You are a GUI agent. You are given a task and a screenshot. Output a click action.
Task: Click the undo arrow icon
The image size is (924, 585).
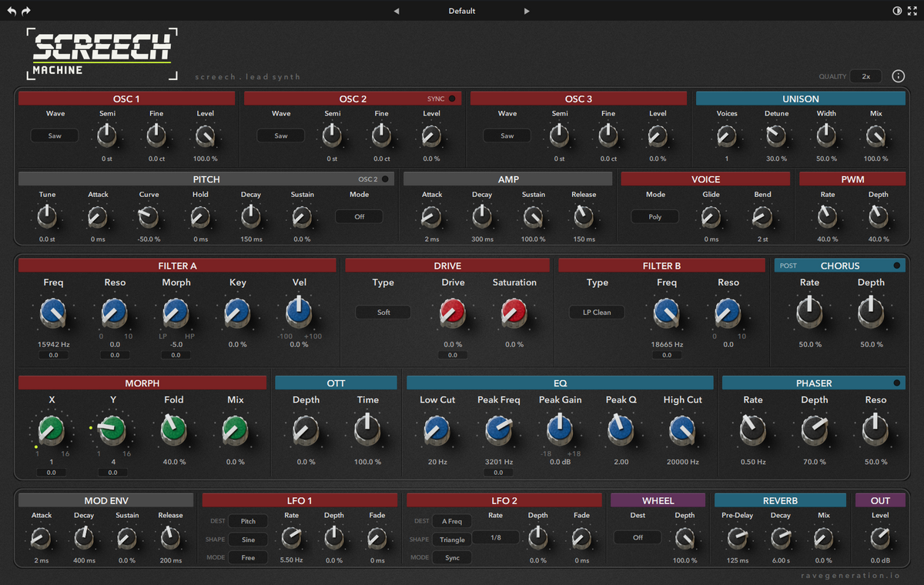[12, 11]
